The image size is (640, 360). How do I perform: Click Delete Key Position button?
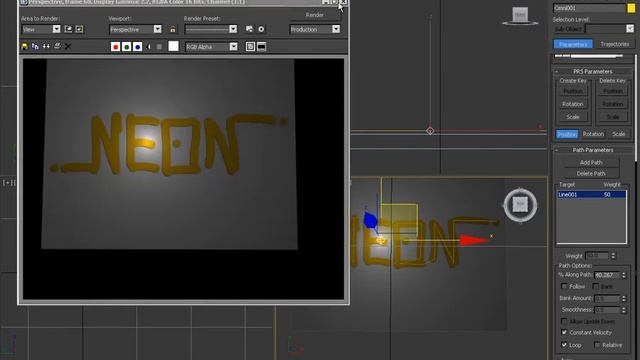click(613, 91)
